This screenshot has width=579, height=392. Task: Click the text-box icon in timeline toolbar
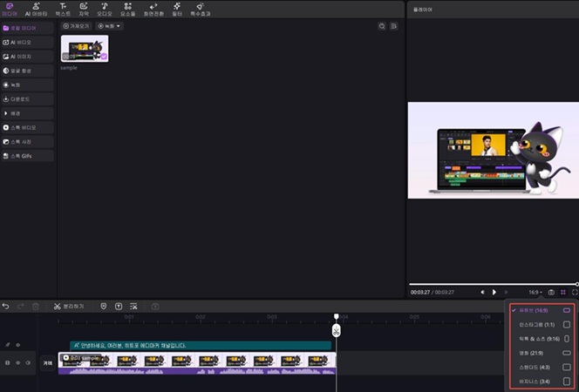coord(119,307)
